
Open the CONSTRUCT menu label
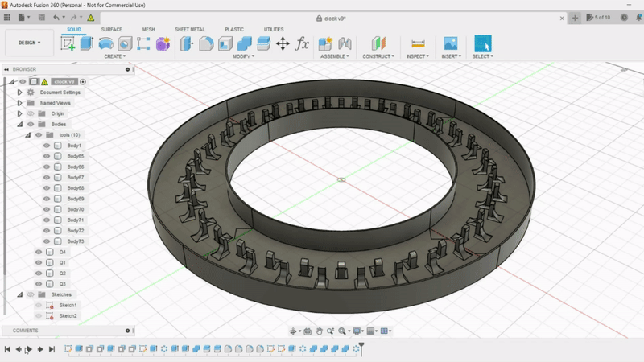pos(378,56)
